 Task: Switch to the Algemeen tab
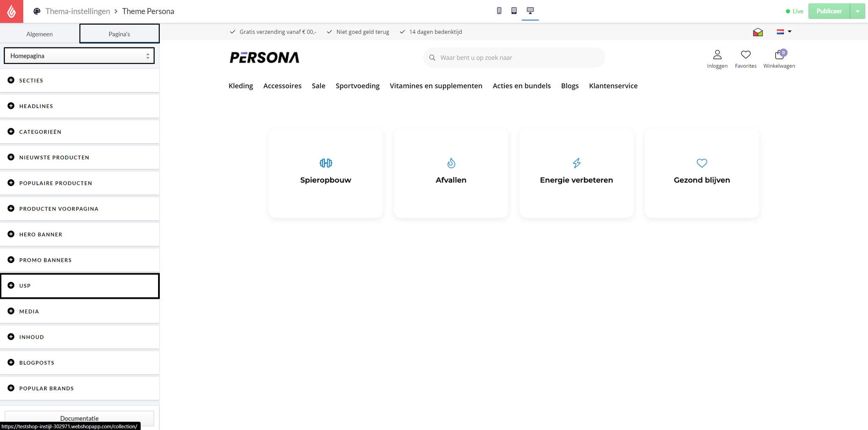click(x=39, y=34)
